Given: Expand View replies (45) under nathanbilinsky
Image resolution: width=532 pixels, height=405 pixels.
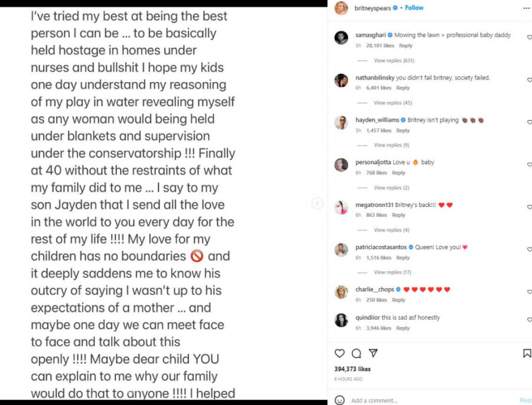Looking at the screenshot, I should coord(392,103).
